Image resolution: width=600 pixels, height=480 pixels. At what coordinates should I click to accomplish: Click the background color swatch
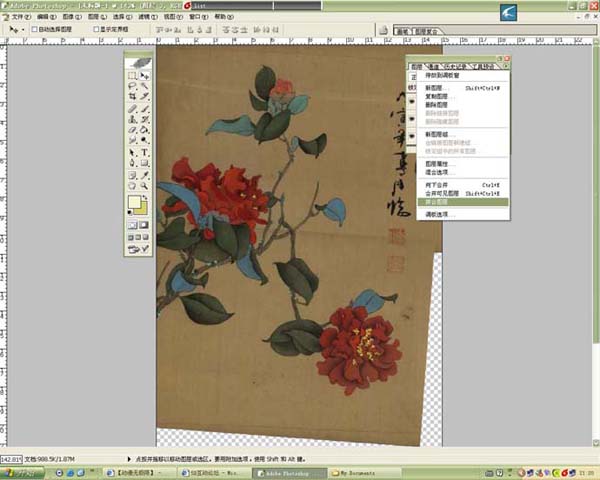tap(141, 209)
